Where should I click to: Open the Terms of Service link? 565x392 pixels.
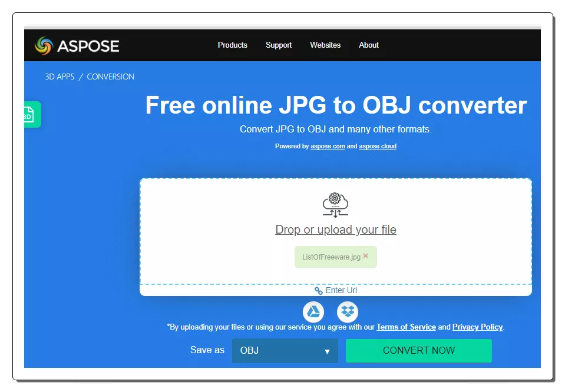pos(406,327)
